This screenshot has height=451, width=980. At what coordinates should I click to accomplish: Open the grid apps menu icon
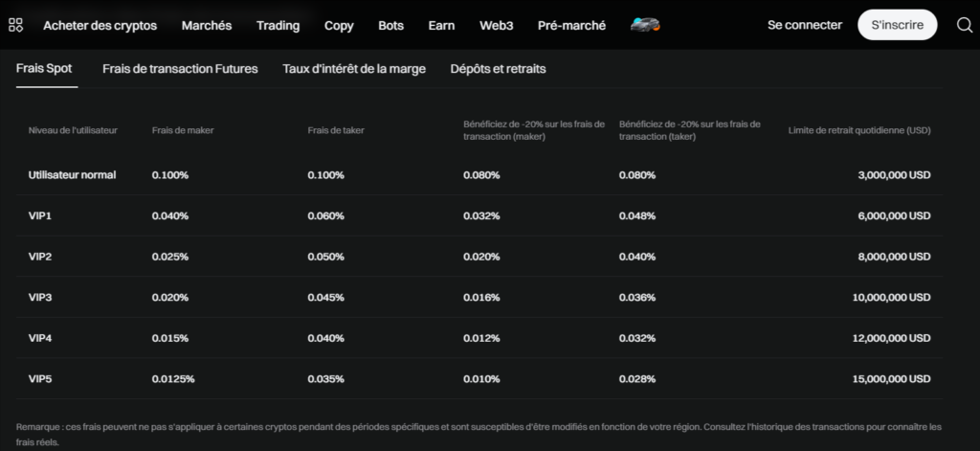(x=15, y=25)
